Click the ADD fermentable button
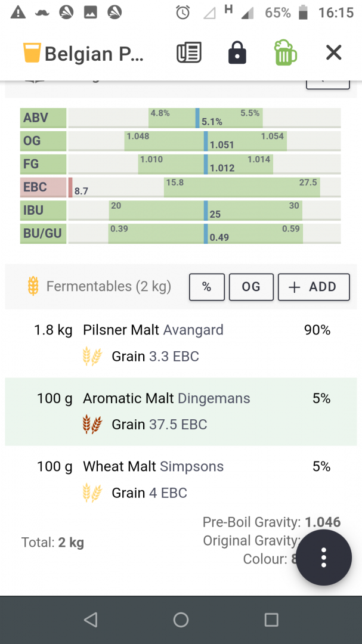Screen dimensions: 362x644 [314, 287]
